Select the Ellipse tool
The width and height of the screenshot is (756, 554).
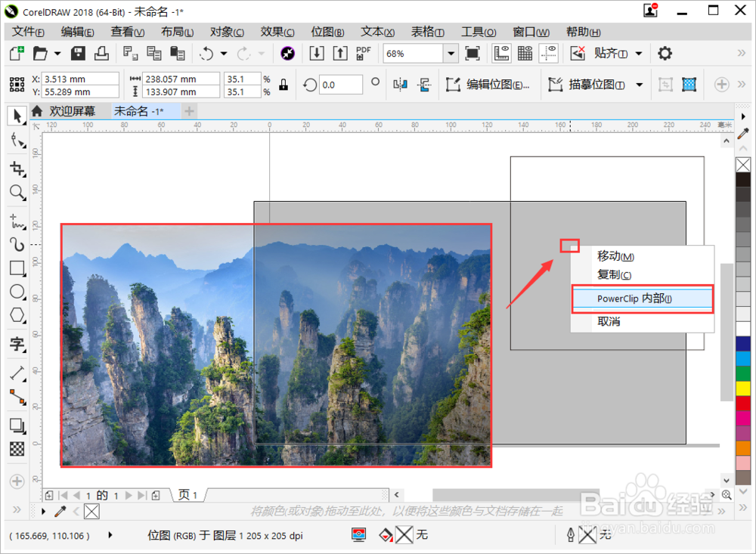(x=17, y=292)
